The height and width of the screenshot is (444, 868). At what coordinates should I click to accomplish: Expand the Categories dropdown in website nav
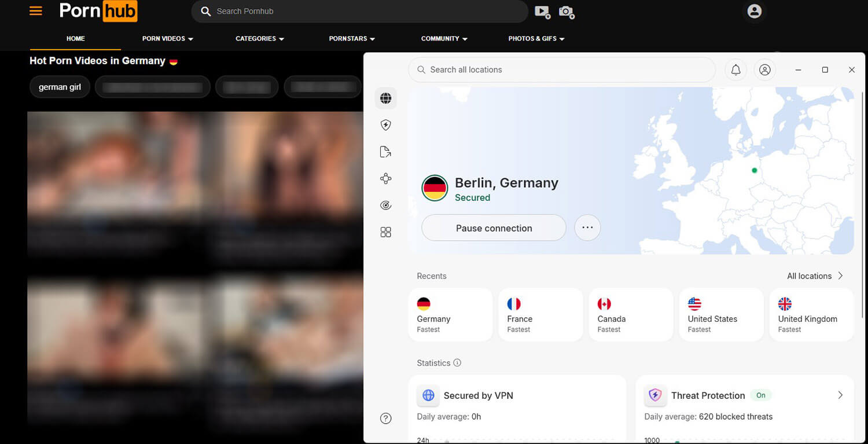(x=260, y=39)
